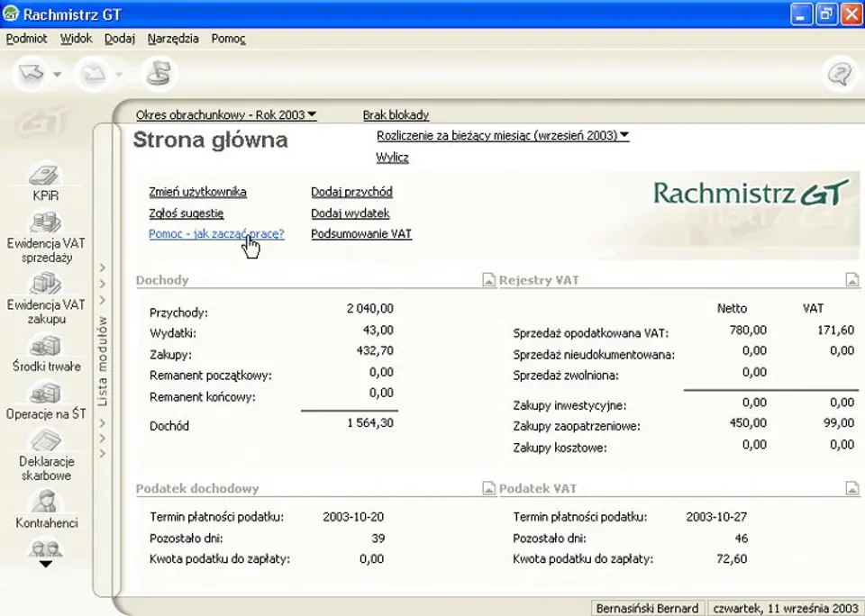This screenshot has height=616, width=865.
Task: Click the Rachmistrz GT logo banner
Action: click(x=751, y=193)
